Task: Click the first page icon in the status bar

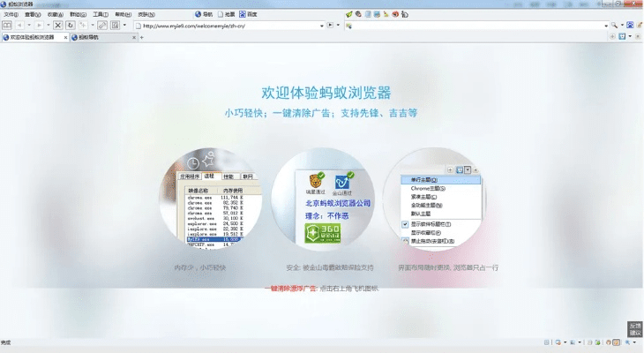Action: (547, 342)
